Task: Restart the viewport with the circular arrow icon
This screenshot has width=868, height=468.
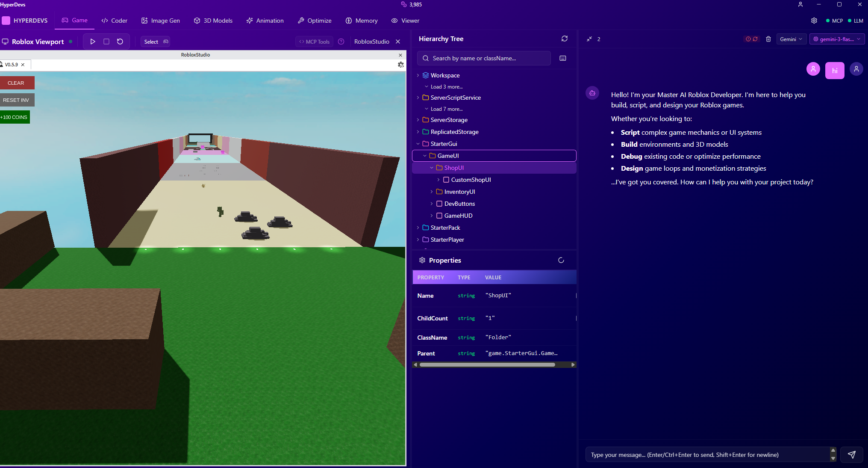Action: [x=120, y=41]
